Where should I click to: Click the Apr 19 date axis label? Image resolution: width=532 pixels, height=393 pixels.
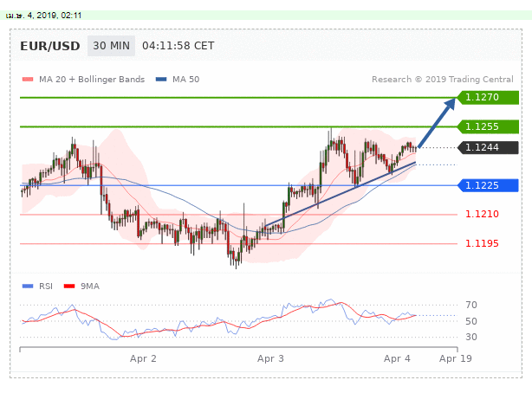pos(456,358)
